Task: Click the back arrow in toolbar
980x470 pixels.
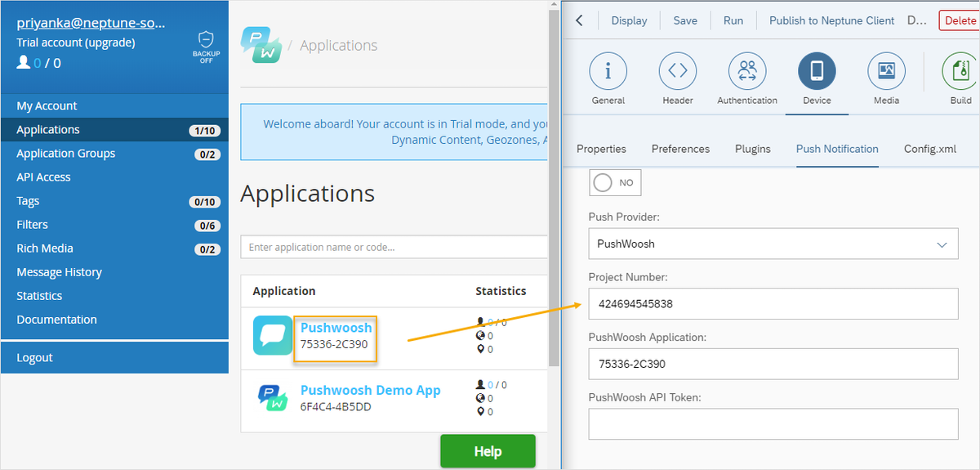Action: (x=580, y=20)
